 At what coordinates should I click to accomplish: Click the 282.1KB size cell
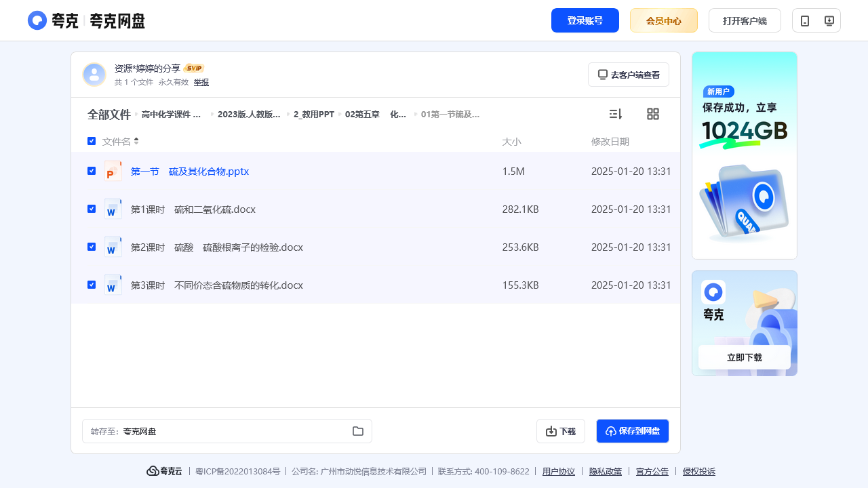click(x=521, y=209)
